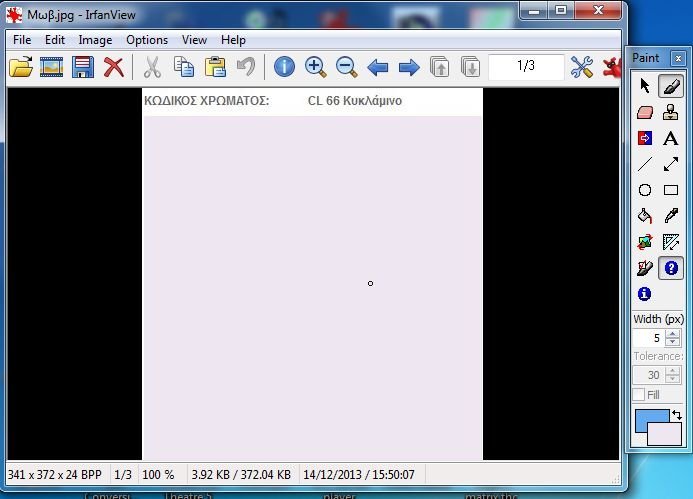Click the CL 66 Κυκλάμινο text in image
693x499 pixels.
pyautogui.click(x=355, y=101)
